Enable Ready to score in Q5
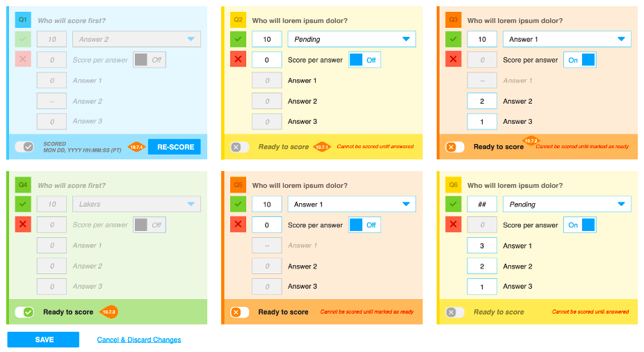The image size is (644, 352). [x=240, y=312]
